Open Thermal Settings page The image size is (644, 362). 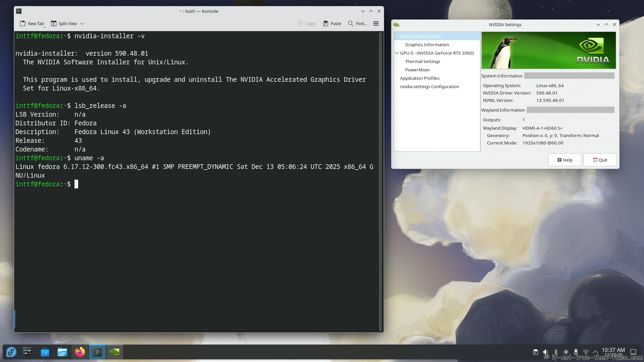pyautogui.click(x=423, y=61)
